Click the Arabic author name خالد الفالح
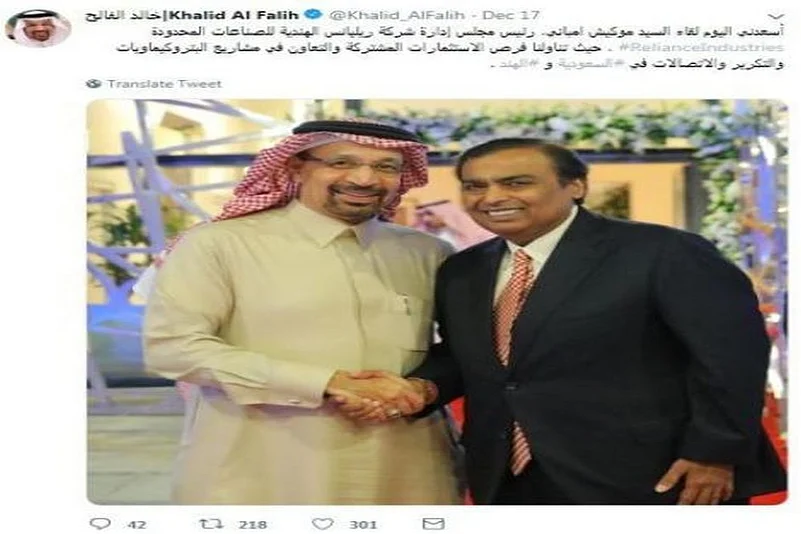801x534 pixels. click(129, 15)
